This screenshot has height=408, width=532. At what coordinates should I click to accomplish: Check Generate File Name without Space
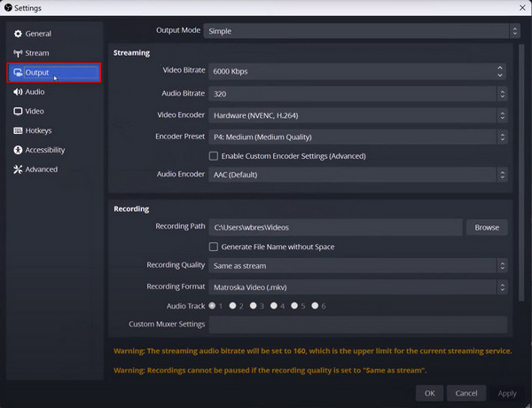(x=213, y=247)
